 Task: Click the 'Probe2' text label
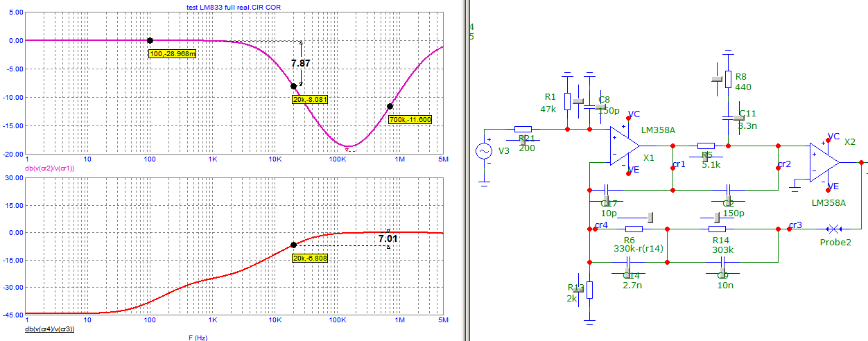point(835,243)
